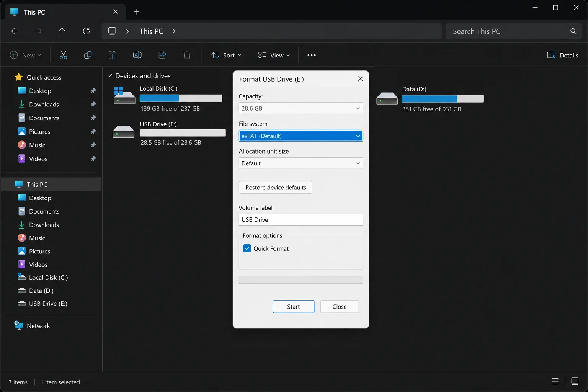The image size is (588, 392).
Task: Click the Copy icon in toolbar
Action: (x=88, y=55)
